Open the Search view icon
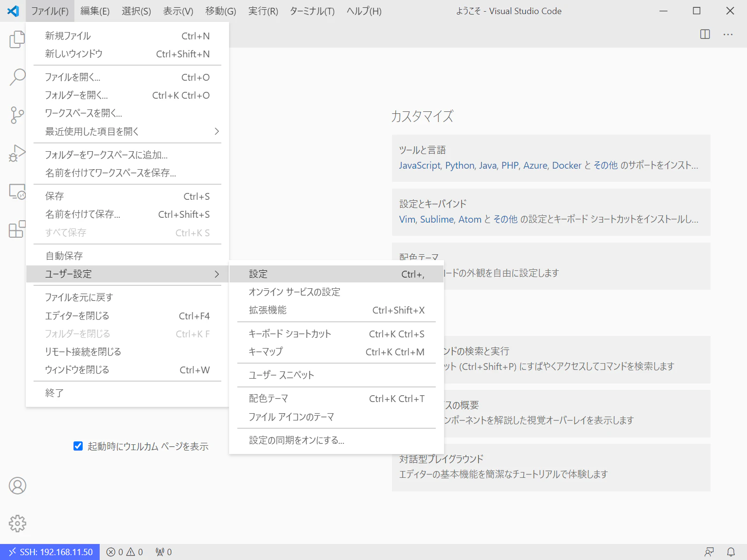The height and width of the screenshot is (560, 747). pos(17,77)
